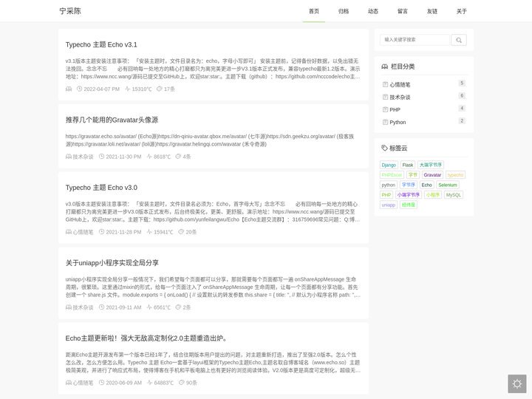Click the Selenium tag
The height and width of the screenshot is (399, 532).
(448, 185)
